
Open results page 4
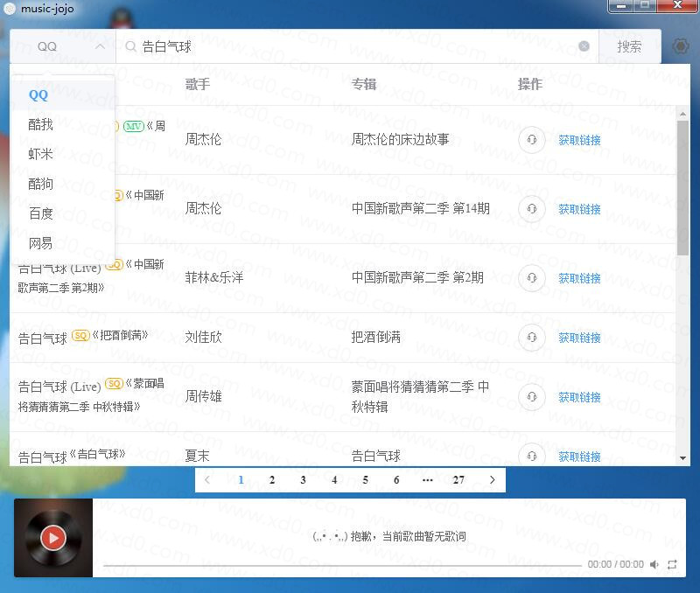point(334,479)
